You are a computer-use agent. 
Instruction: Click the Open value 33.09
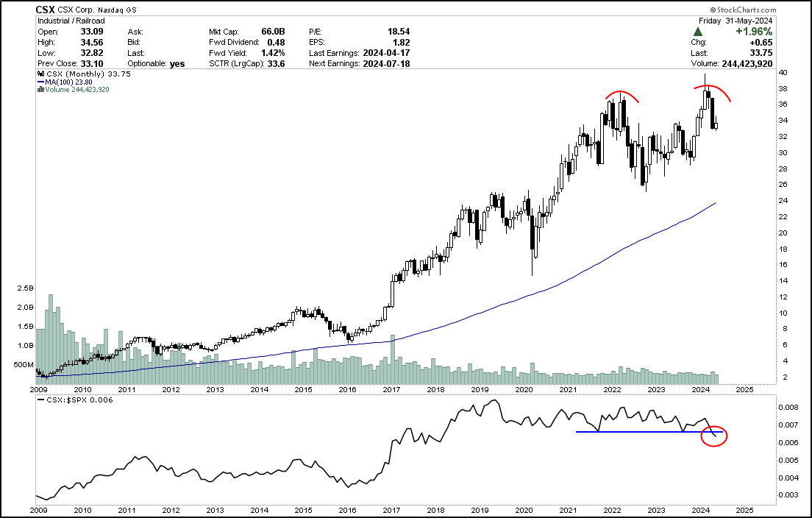pos(92,32)
